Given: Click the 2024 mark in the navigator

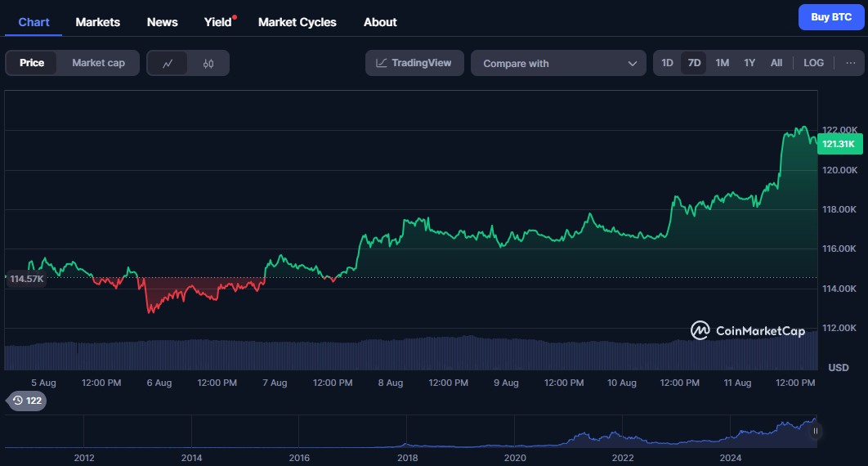Looking at the screenshot, I should pyautogui.click(x=731, y=458).
